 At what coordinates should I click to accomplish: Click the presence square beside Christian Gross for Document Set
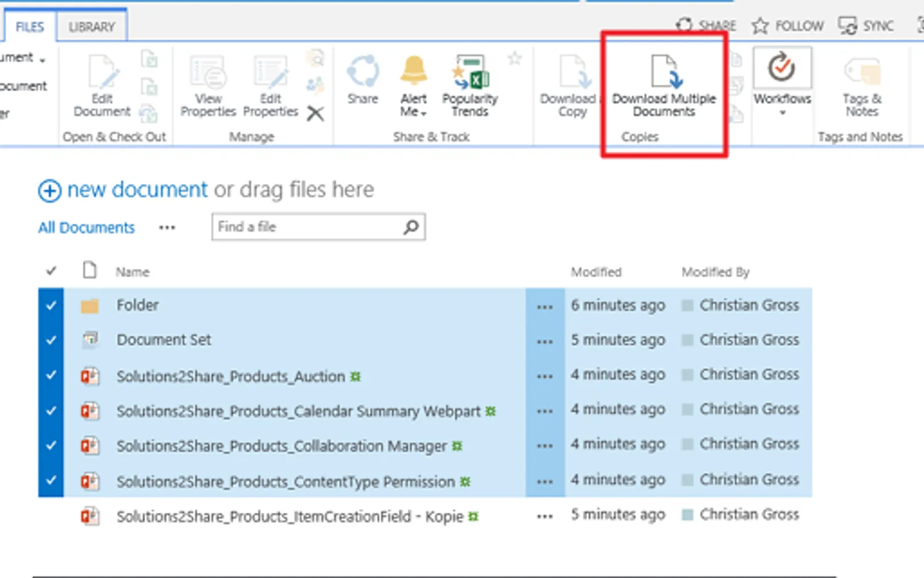[x=687, y=340]
